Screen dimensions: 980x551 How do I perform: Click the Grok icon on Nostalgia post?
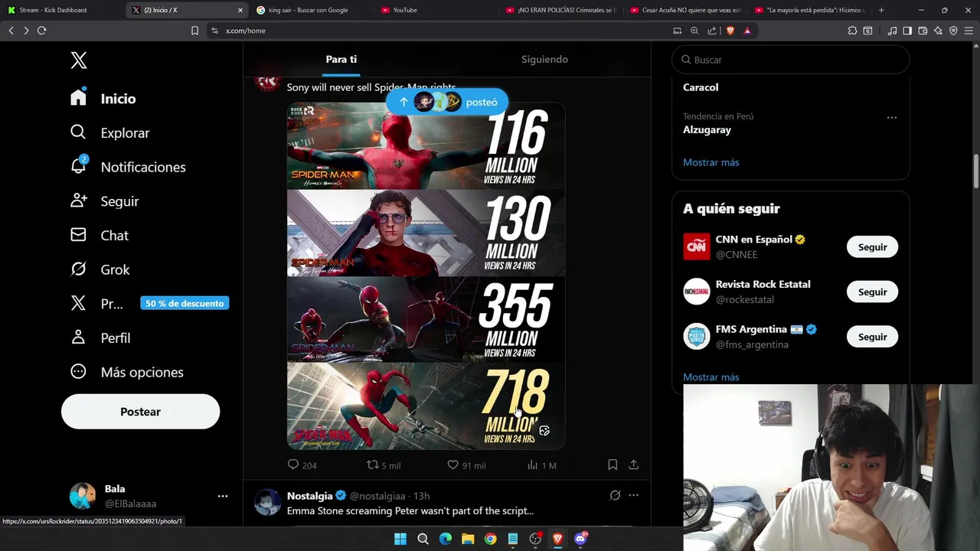(x=615, y=495)
